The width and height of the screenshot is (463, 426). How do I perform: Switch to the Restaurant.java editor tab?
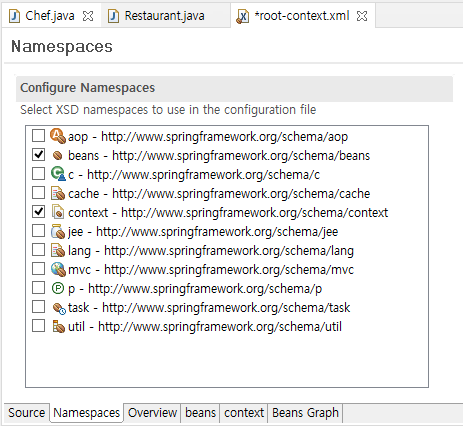[x=165, y=16]
